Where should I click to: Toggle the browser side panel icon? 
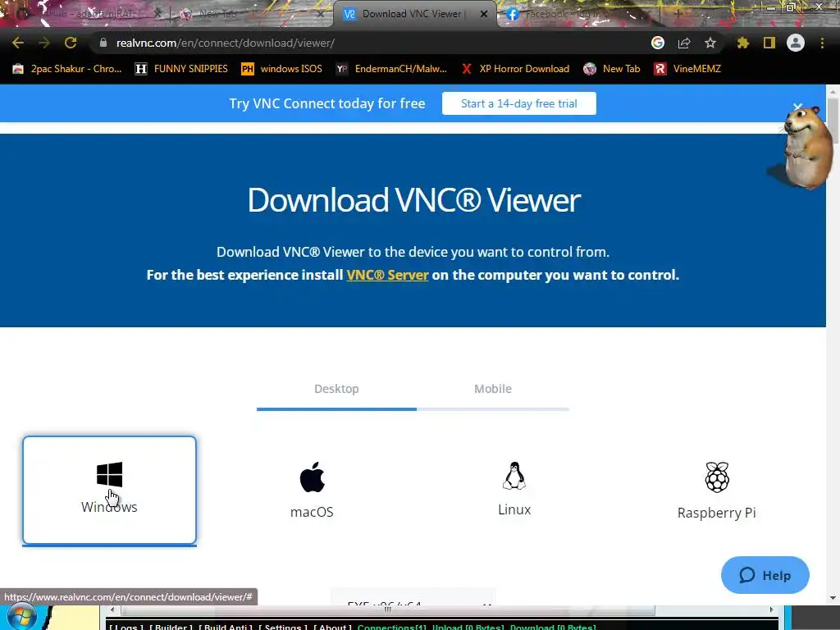tap(769, 43)
